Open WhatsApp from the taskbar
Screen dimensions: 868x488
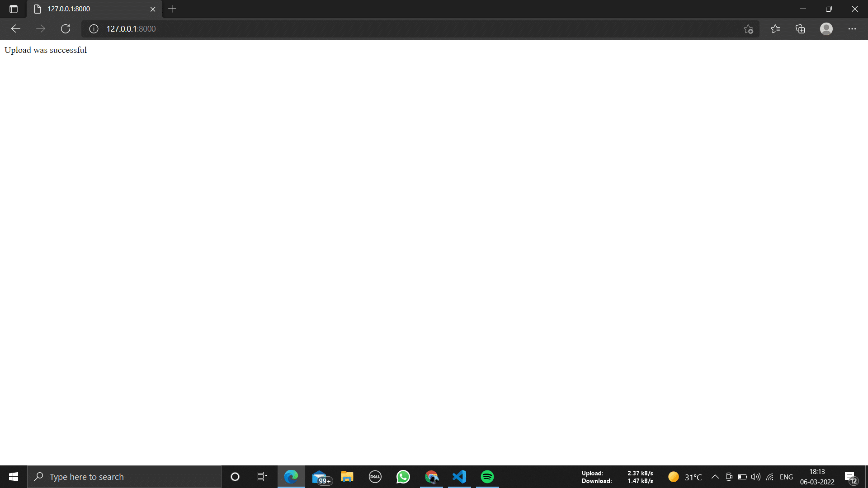403,477
